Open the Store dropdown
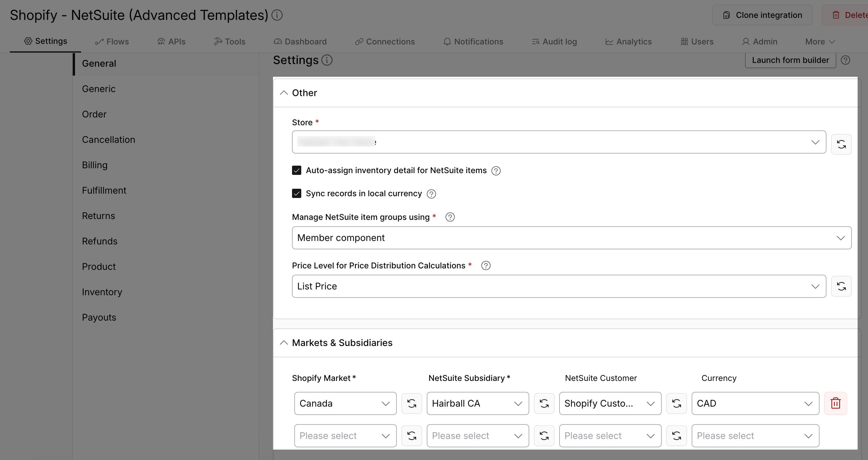The width and height of the screenshot is (868, 460). click(559, 142)
